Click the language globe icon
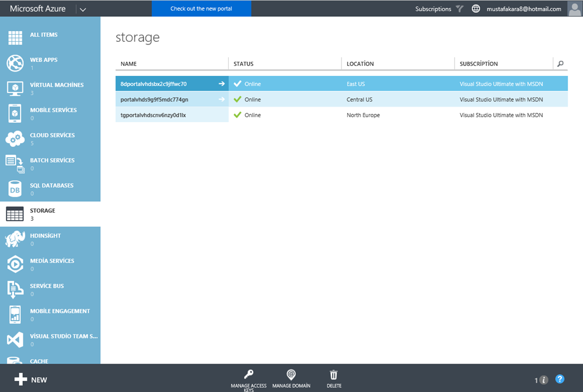This screenshot has width=583, height=392. (x=475, y=8)
